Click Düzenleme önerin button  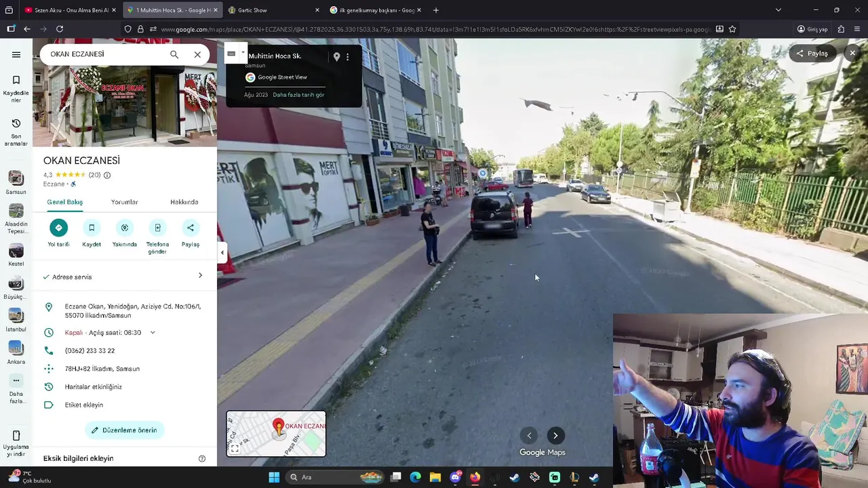125,430
